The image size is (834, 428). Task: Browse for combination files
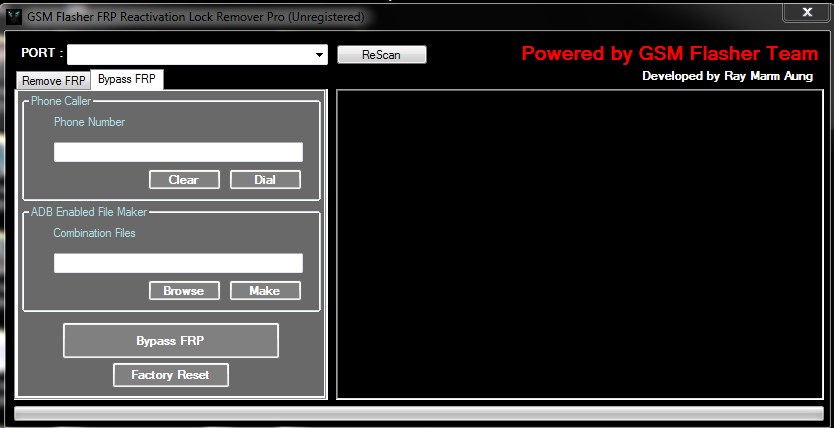184,291
